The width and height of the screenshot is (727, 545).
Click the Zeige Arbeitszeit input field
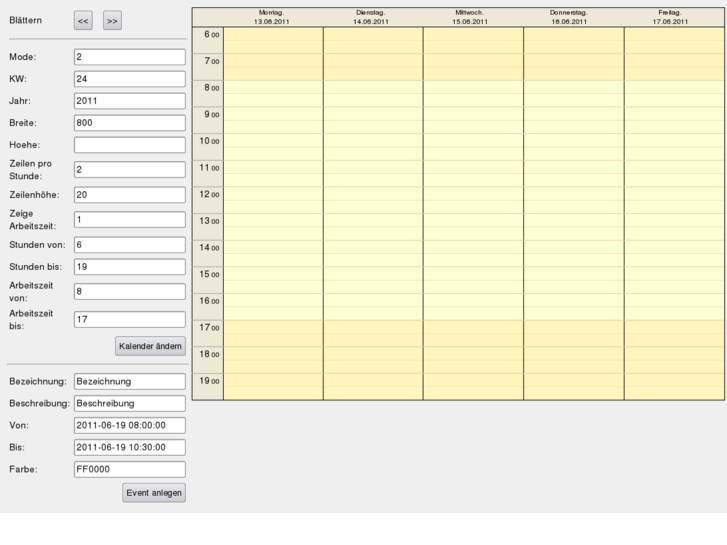tap(130, 219)
